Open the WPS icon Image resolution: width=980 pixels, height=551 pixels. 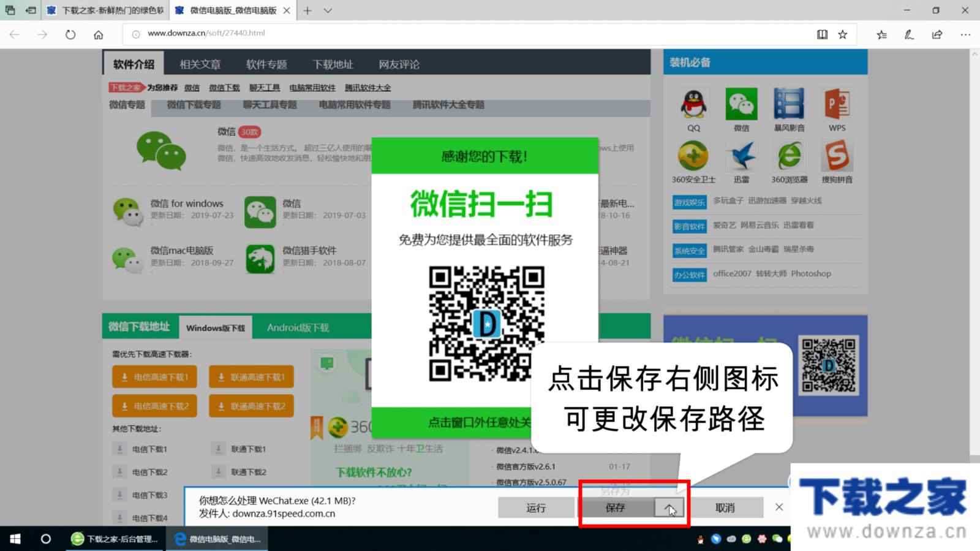tap(837, 104)
